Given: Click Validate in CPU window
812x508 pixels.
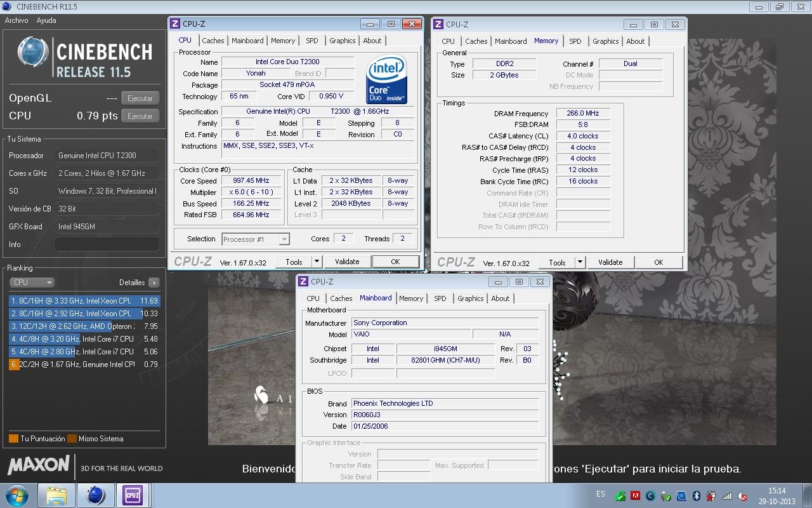Looking at the screenshot, I should tap(347, 262).
